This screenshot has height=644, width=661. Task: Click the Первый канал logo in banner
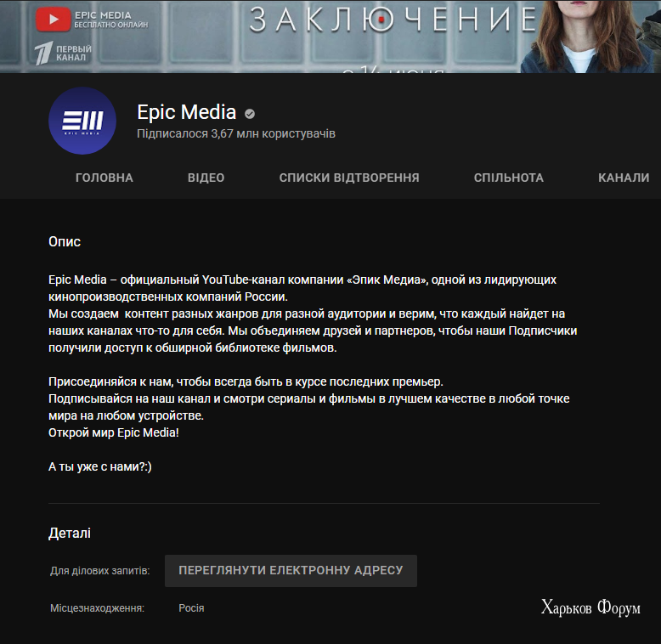[63, 54]
